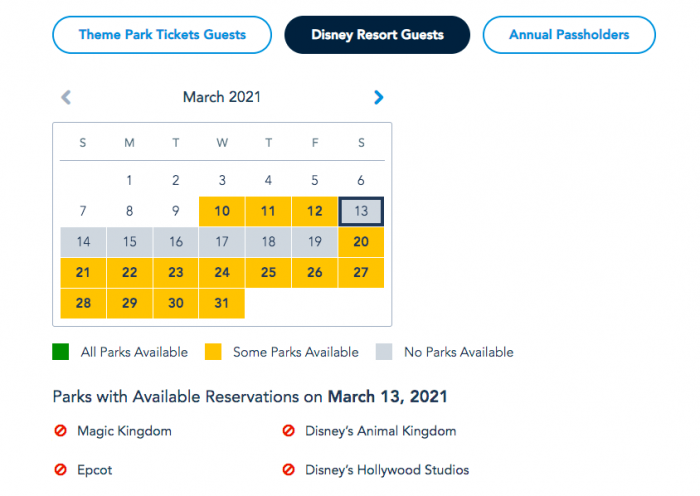Advance to next month arrow

(x=378, y=97)
